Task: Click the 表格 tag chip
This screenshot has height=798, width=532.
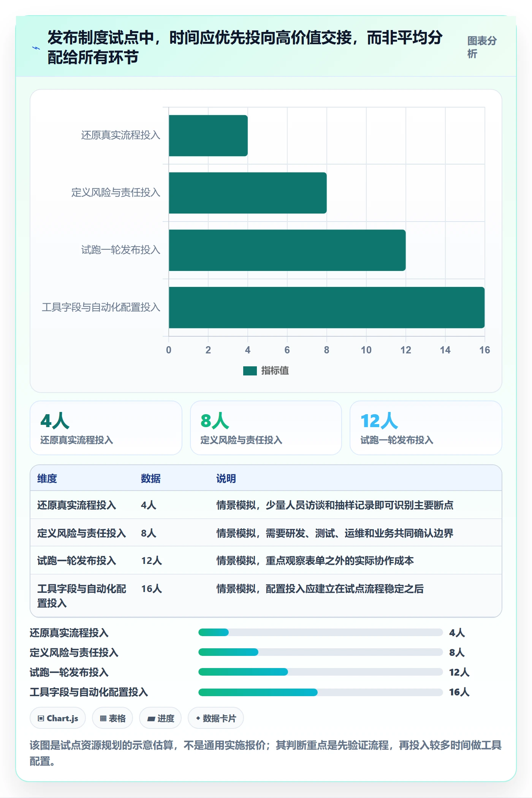Action: tap(112, 718)
